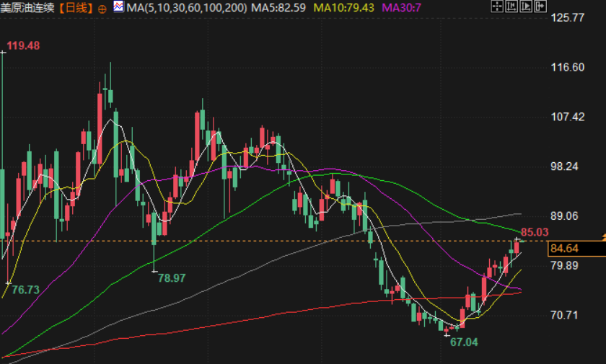Click the yellow MA10:79.43 legend label
606x364 pixels.
point(343,8)
